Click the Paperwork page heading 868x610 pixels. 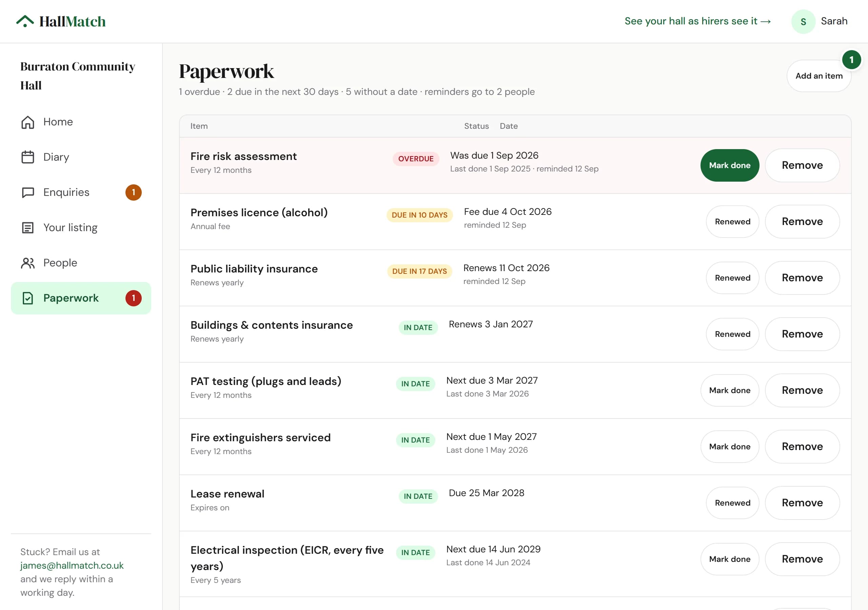coord(226,72)
